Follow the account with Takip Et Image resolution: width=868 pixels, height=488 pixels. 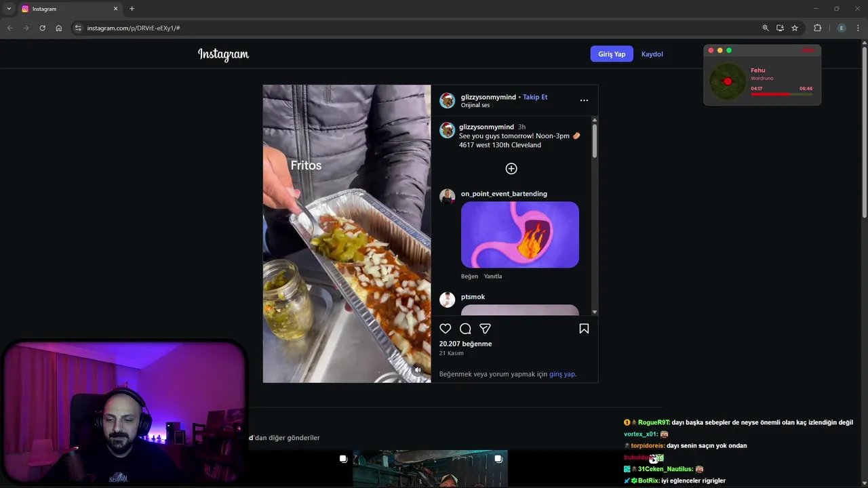[535, 97]
